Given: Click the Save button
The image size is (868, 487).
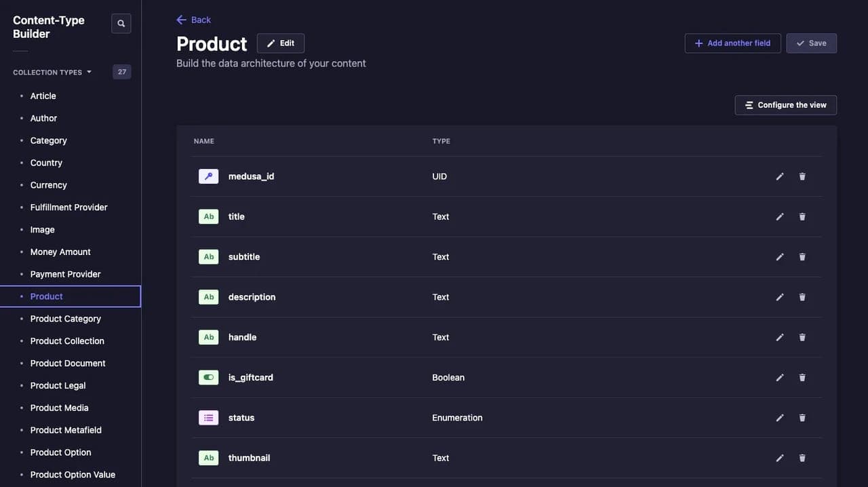Looking at the screenshot, I should [x=811, y=43].
